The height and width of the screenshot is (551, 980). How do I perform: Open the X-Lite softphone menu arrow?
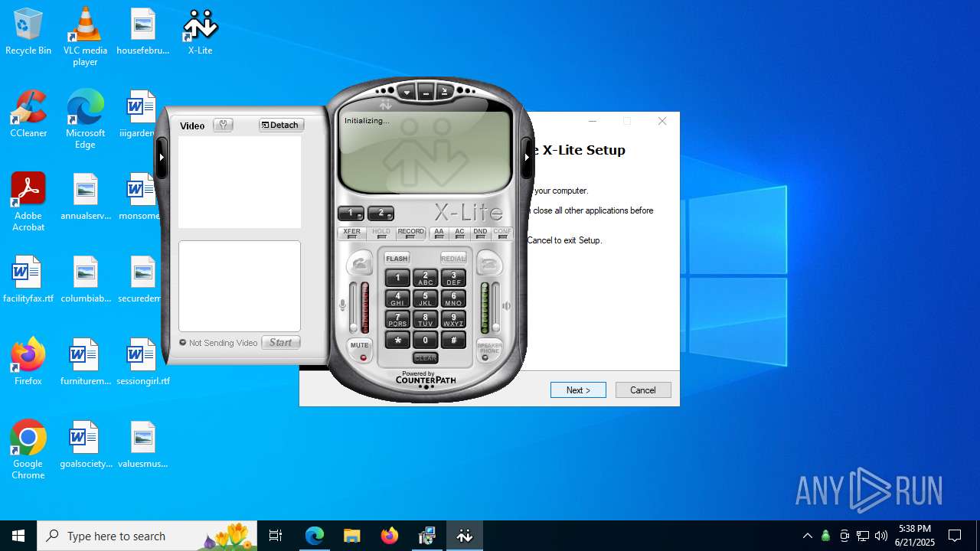[407, 93]
